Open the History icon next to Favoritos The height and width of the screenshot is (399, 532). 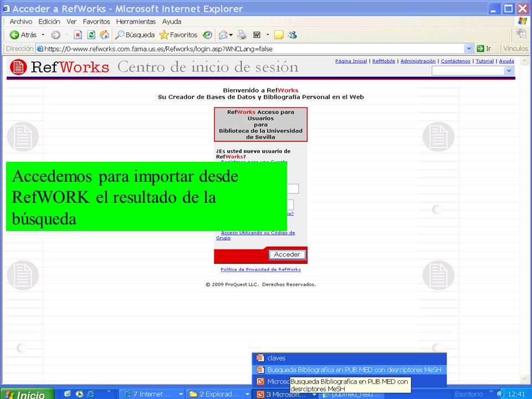pos(207,34)
